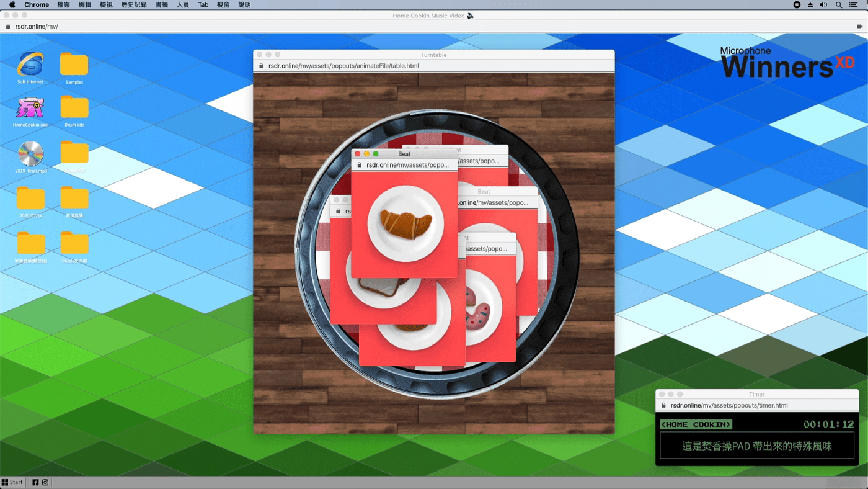Open the 書籤 menu

click(162, 4)
